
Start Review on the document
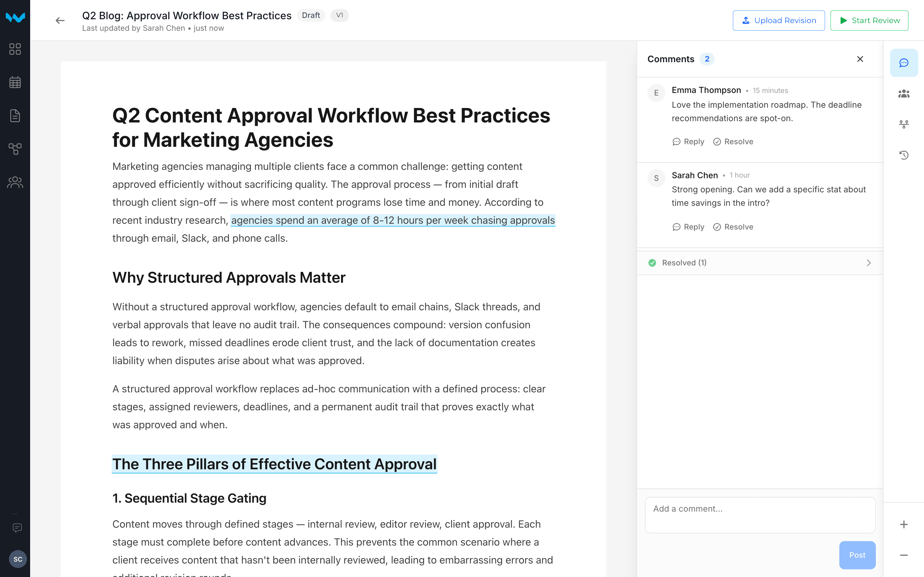[x=869, y=20]
